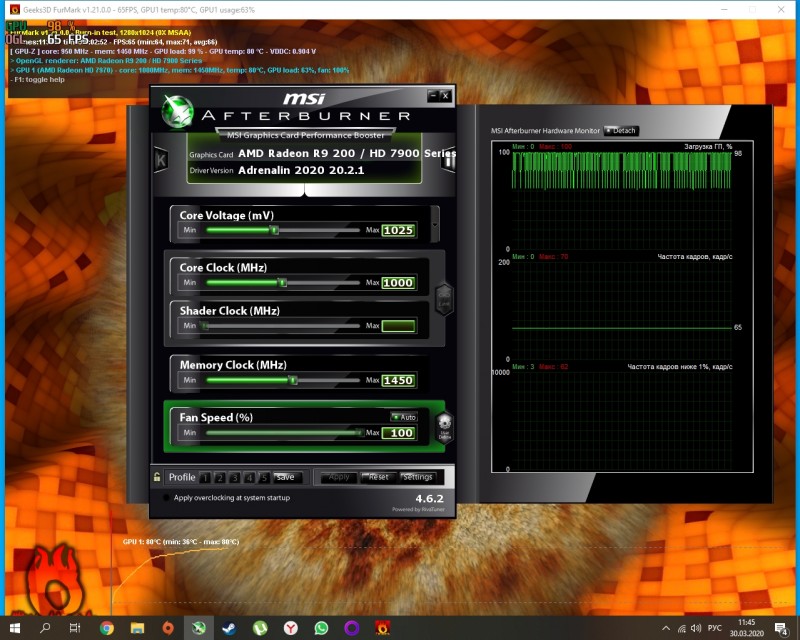Open taskbar search magnifier
Screen dimensions: 800x640
45,628
